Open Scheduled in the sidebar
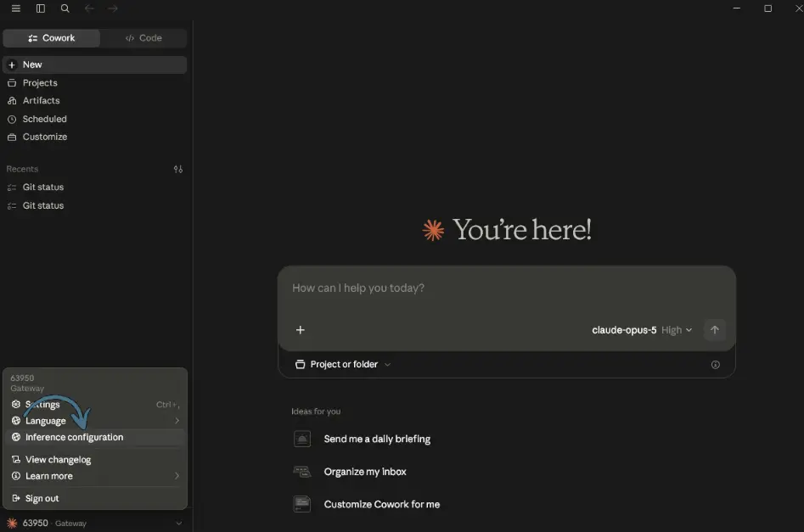 pos(95,119)
